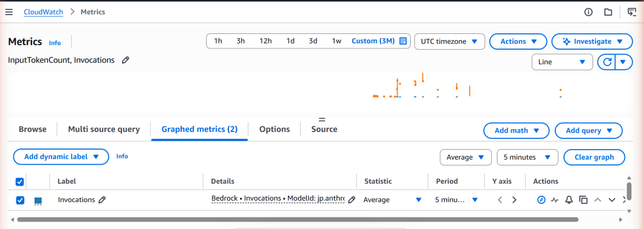Expand the Actions dropdown menu

coord(518,42)
